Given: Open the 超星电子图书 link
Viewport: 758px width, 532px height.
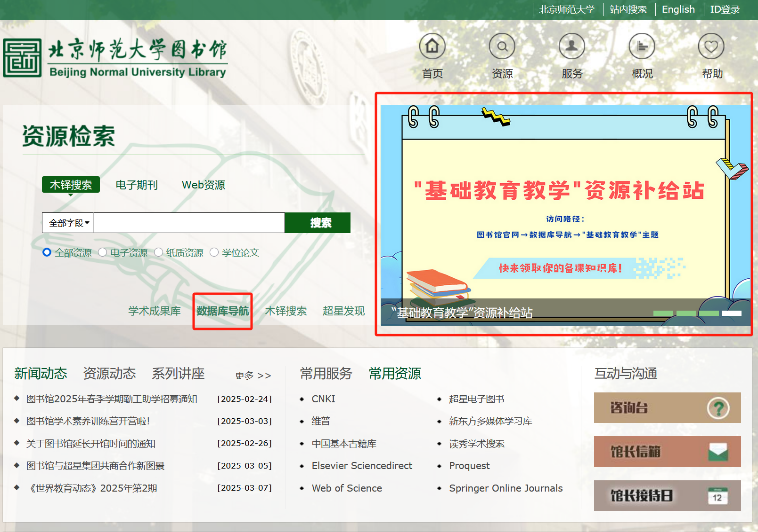Looking at the screenshot, I should pyautogui.click(x=477, y=399).
